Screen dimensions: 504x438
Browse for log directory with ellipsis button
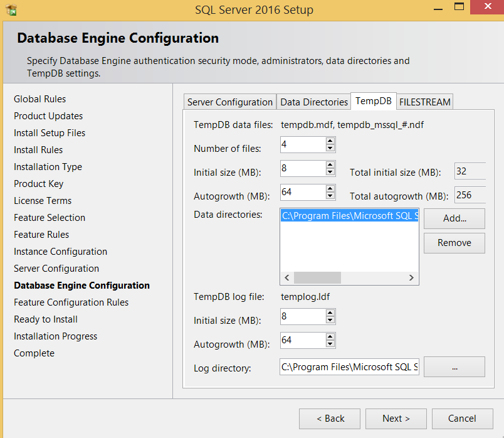click(x=454, y=367)
